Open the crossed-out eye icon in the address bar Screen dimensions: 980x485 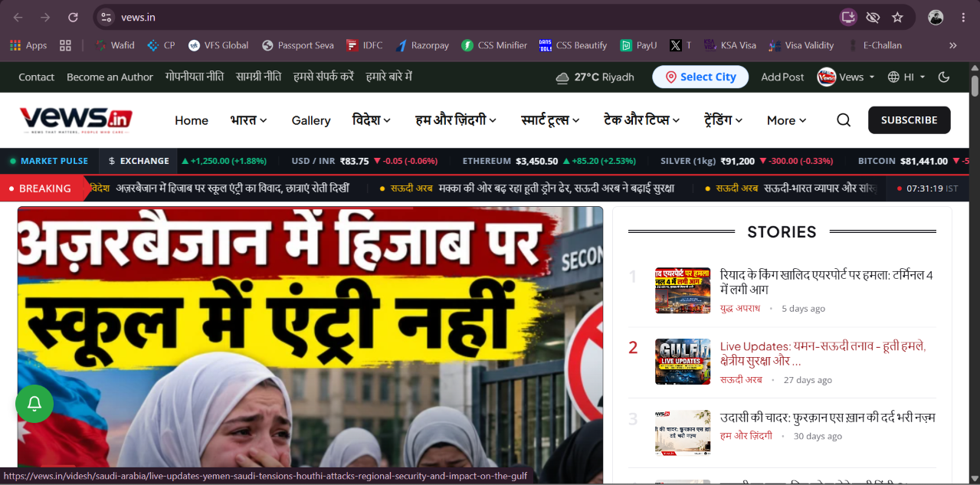873,17
